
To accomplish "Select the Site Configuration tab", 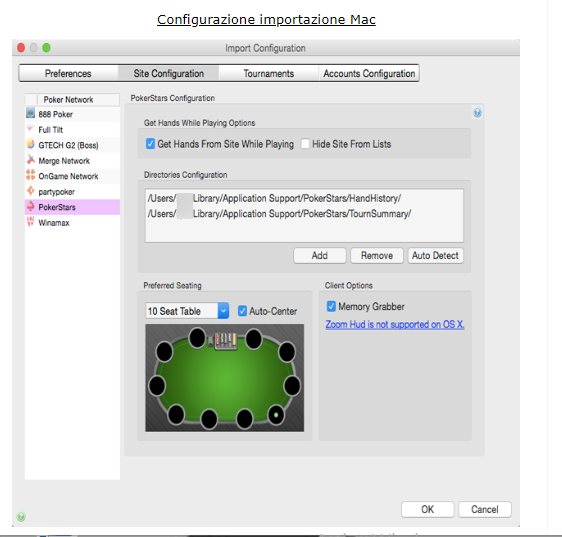I will (x=168, y=73).
